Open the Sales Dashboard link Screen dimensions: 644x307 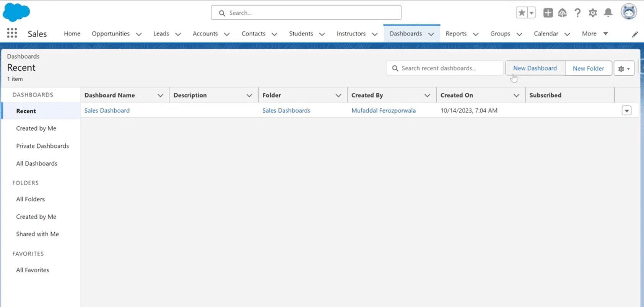click(107, 110)
